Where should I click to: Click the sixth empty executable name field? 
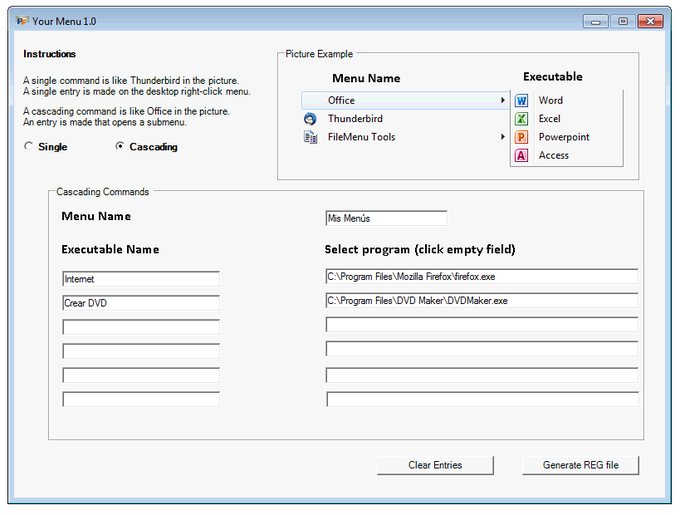click(x=141, y=399)
